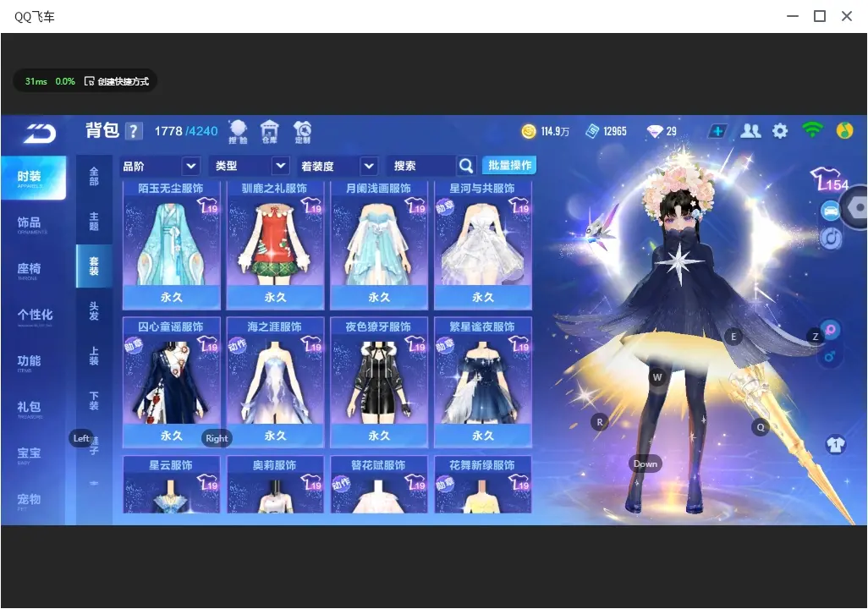The height and width of the screenshot is (609, 868).
Task: Click the shirt 19 icon on 夜色獠牙服饰
Action: click(x=415, y=345)
